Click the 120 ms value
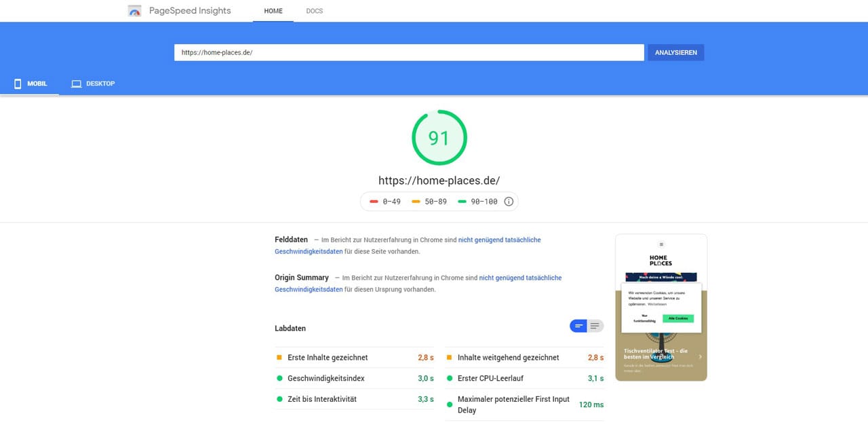The width and height of the screenshot is (868, 433). pos(591,405)
